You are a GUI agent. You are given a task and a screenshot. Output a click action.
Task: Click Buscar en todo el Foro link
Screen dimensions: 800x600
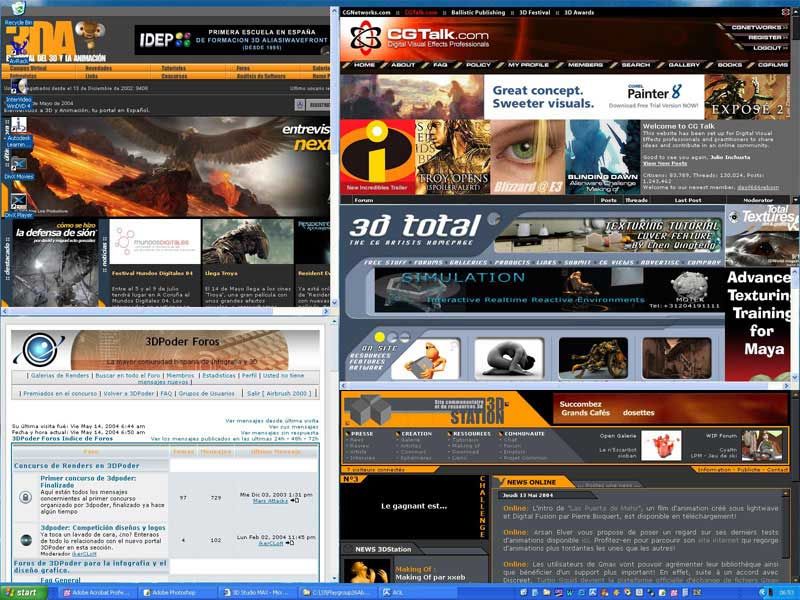pyautogui.click(x=128, y=376)
